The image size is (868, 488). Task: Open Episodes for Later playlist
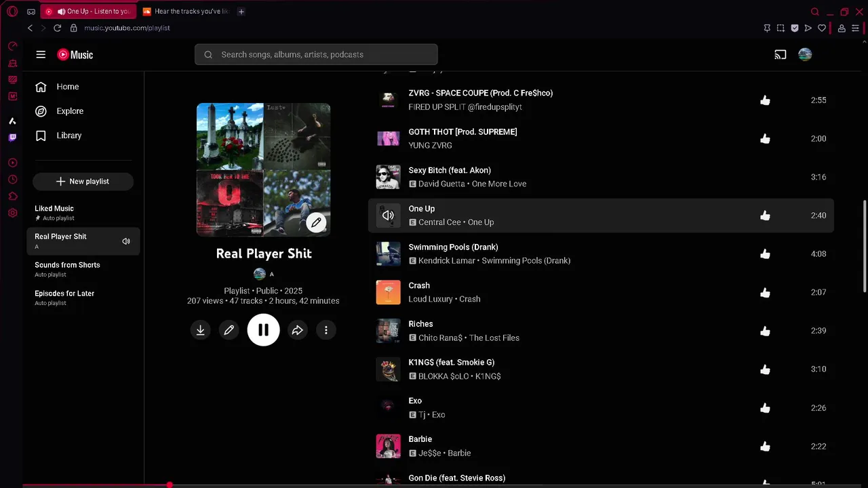tap(83, 298)
